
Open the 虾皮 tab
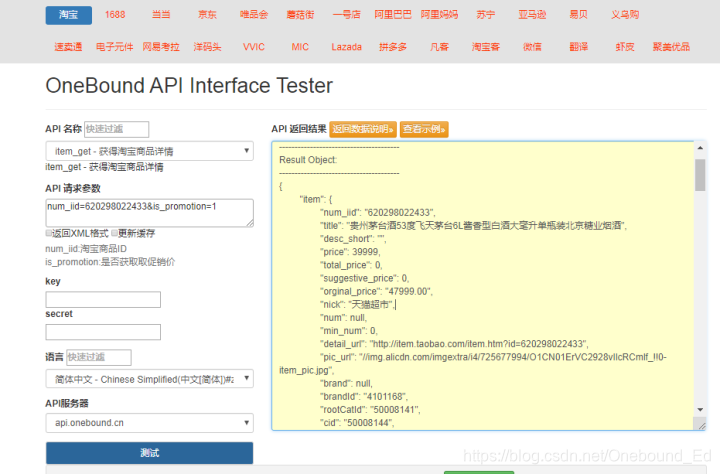coord(625,47)
